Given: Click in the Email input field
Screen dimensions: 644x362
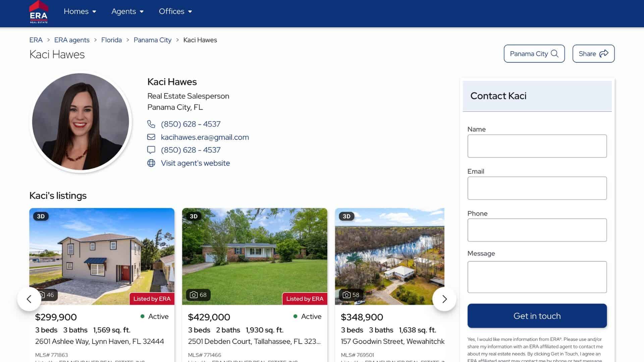Looking at the screenshot, I should tap(537, 188).
